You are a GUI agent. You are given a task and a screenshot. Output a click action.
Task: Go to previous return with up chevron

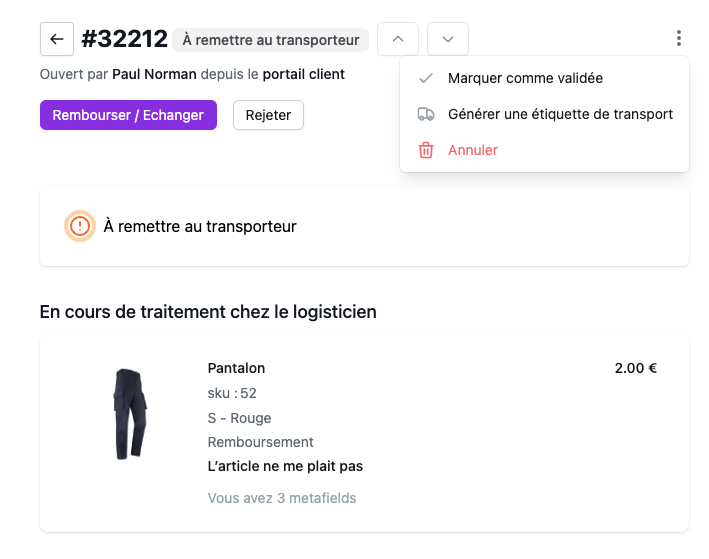398,39
